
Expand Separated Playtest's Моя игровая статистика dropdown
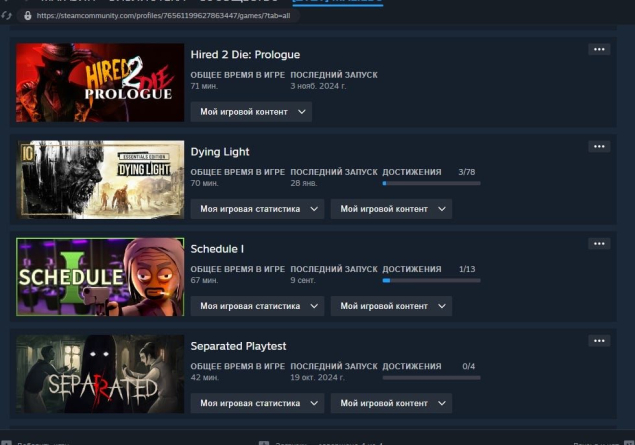click(257, 403)
